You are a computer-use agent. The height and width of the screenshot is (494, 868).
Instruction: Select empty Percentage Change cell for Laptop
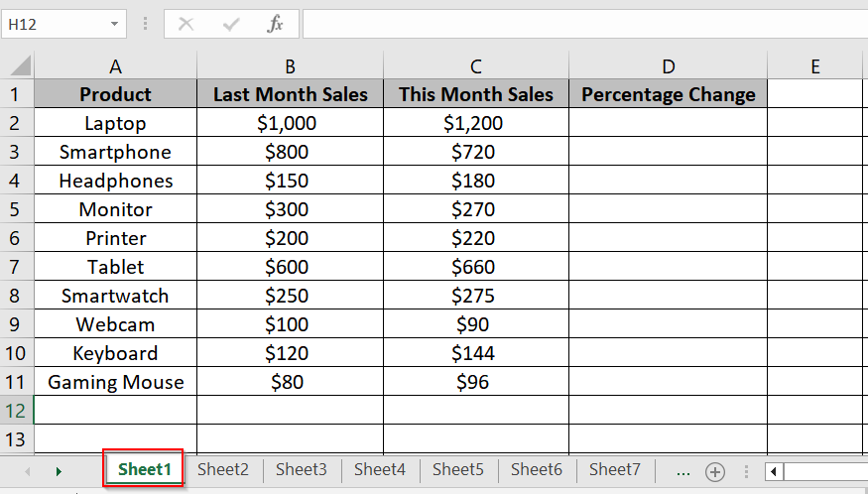669,123
